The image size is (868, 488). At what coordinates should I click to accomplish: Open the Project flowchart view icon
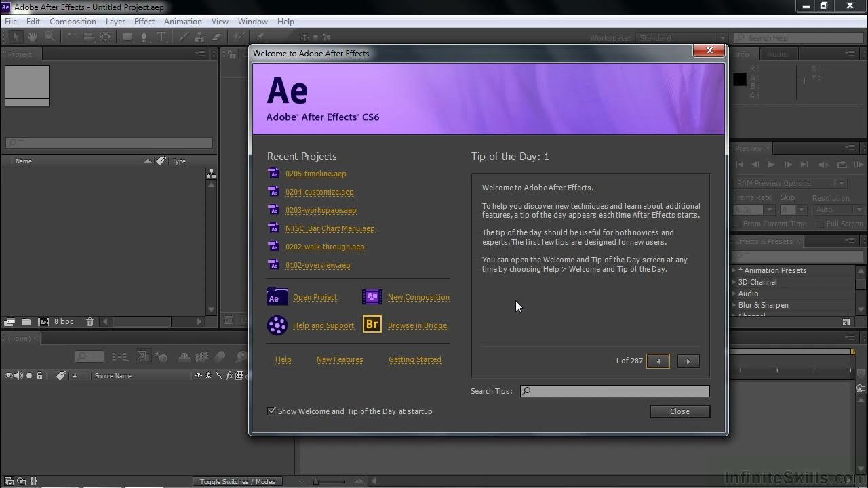[211, 174]
